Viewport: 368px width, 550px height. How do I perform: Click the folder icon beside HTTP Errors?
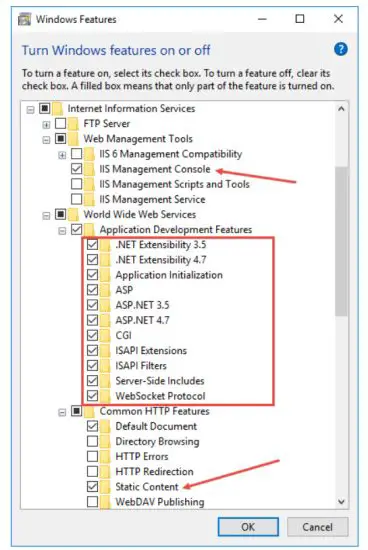pos(105,457)
